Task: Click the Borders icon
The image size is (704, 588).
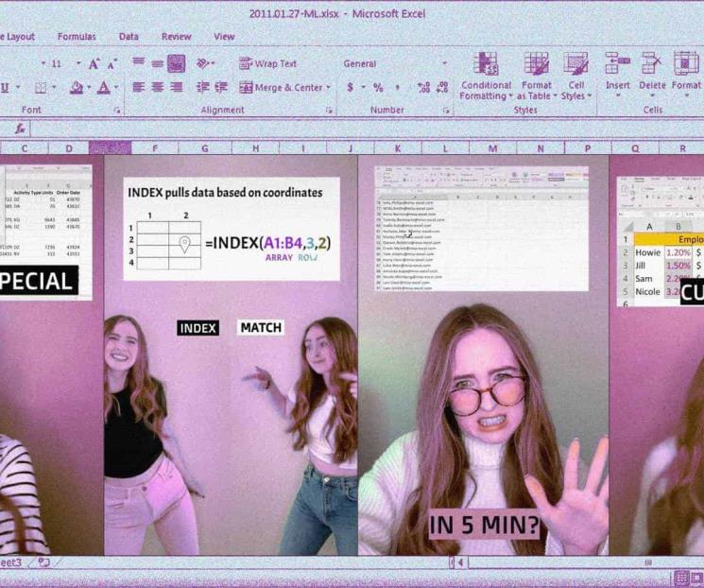Action: (x=41, y=87)
